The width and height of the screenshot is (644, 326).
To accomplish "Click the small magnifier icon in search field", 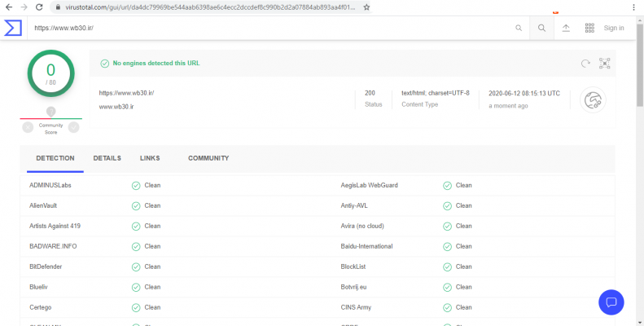I will click(519, 28).
